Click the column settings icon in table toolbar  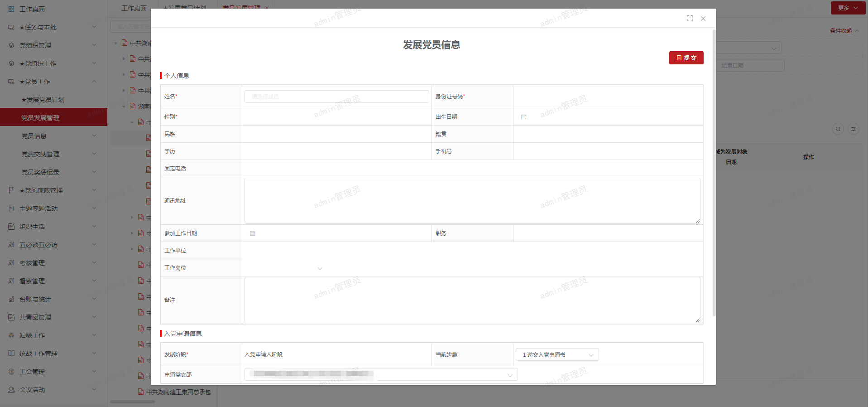click(x=854, y=129)
